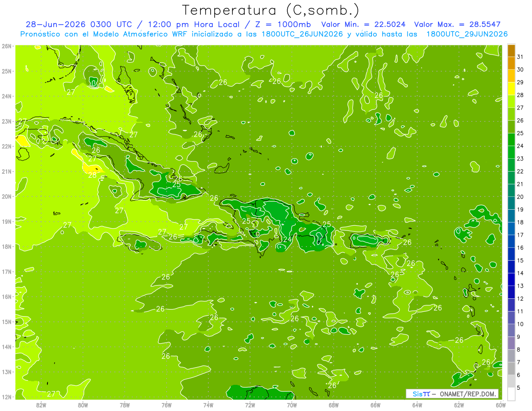The height and width of the screenshot is (411, 532).
Task: Click the '14N' latitude axis label
Action: [x=7, y=347]
